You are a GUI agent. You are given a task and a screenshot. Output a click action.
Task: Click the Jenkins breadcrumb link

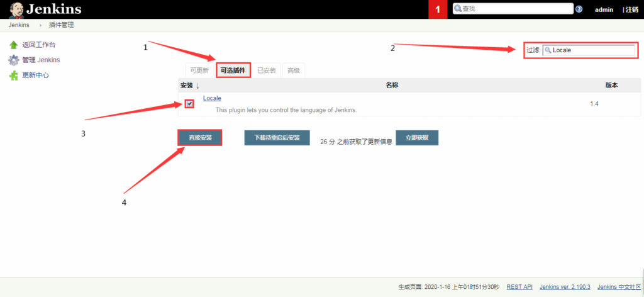click(18, 25)
